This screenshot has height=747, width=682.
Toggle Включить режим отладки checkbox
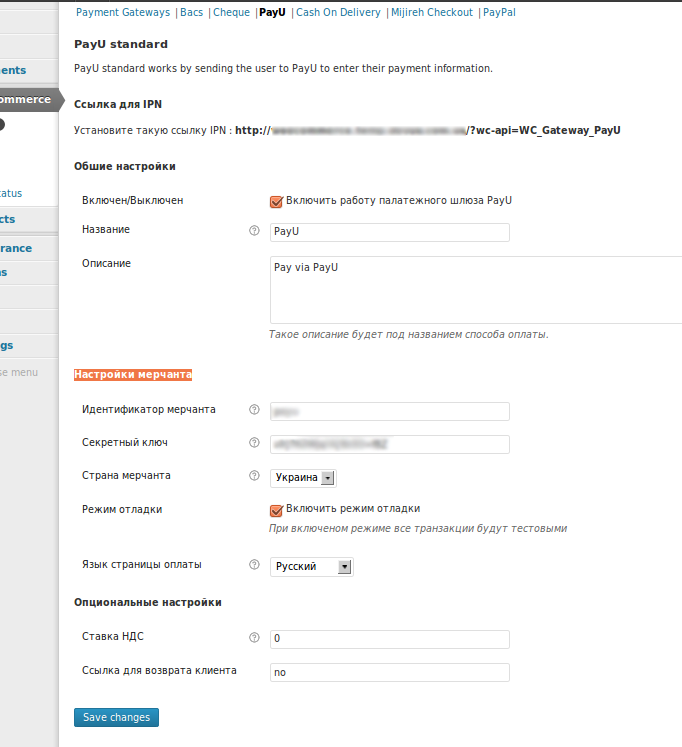276,510
